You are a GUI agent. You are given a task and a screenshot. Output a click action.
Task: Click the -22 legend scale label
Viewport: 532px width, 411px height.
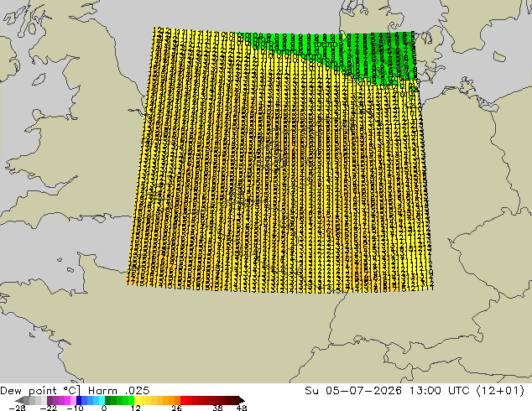click(49, 408)
